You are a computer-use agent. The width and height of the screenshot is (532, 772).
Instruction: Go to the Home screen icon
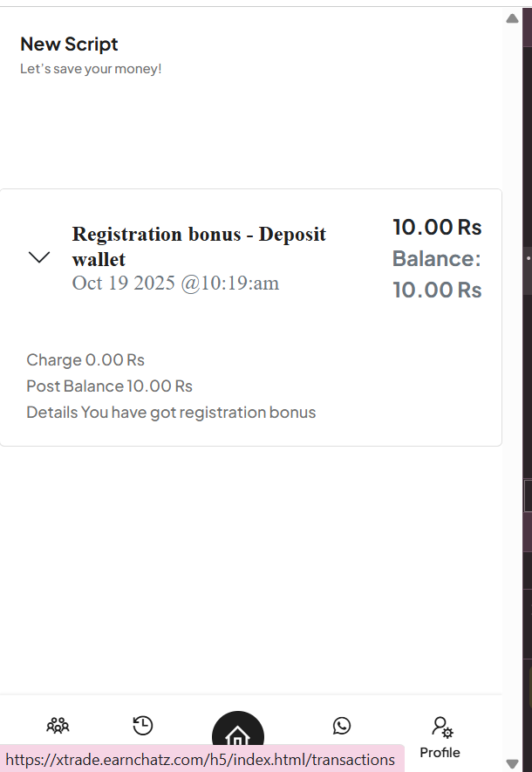(237, 735)
